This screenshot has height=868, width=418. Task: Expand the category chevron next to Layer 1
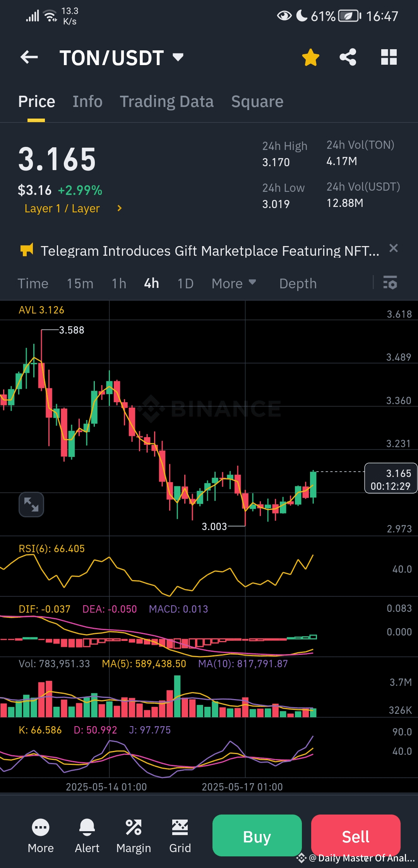pyautogui.click(x=119, y=208)
